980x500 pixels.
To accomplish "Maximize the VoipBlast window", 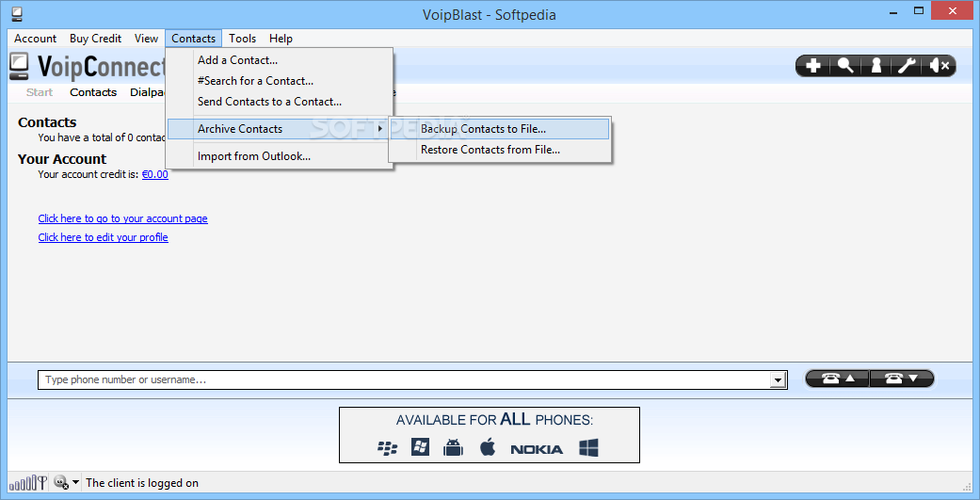I will tap(919, 10).
